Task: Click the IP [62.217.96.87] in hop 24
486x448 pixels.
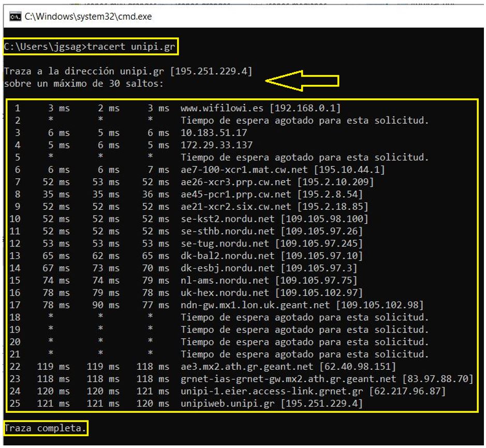Action: click(x=407, y=391)
